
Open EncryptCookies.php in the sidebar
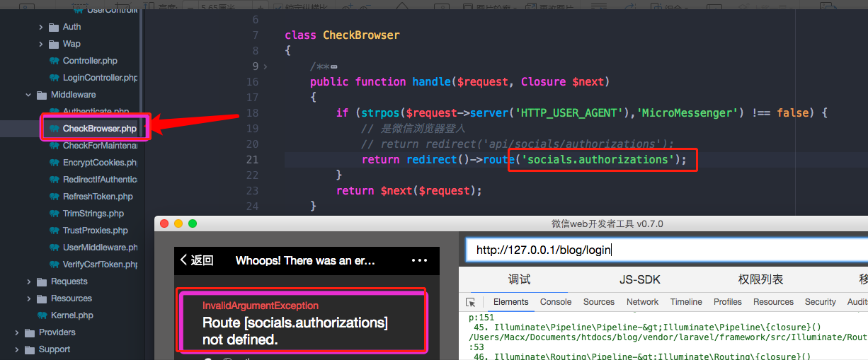click(100, 163)
